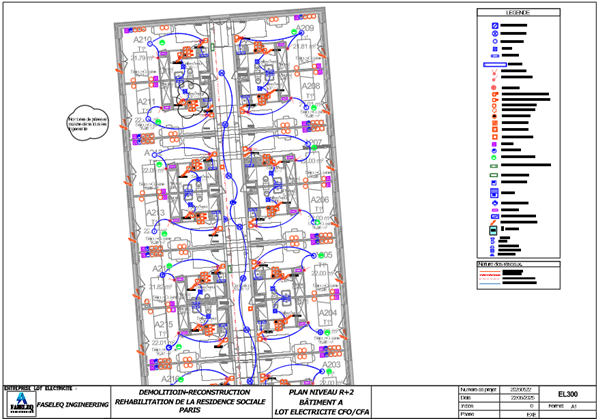
Task: Click the A210 room label
Action: pyautogui.click(x=142, y=40)
